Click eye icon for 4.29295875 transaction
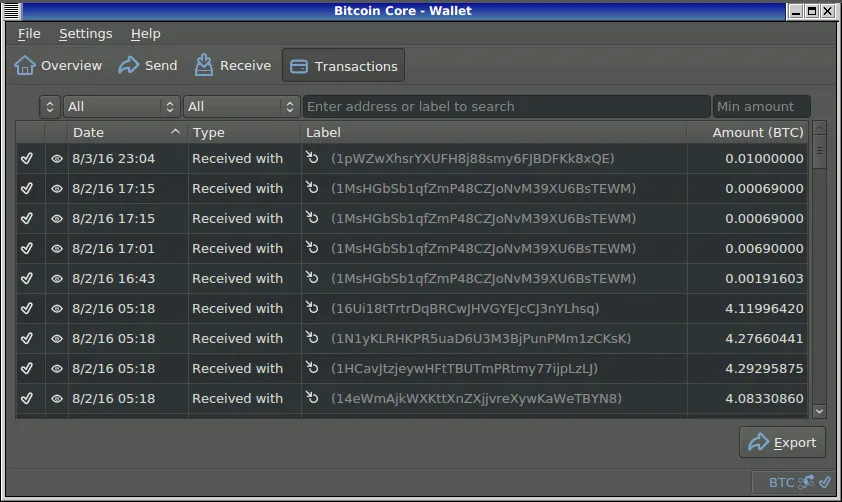This screenshot has height=502, width=842. (57, 369)
